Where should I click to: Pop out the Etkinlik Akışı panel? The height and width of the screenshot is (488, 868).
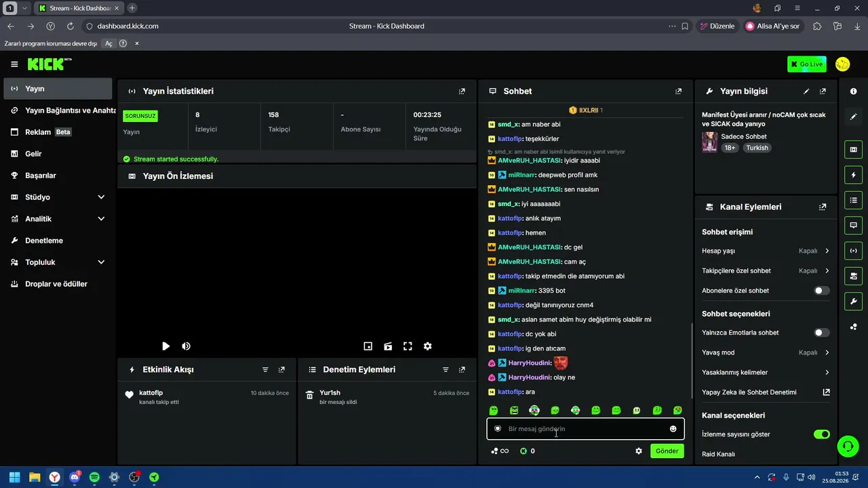(281, 369)
